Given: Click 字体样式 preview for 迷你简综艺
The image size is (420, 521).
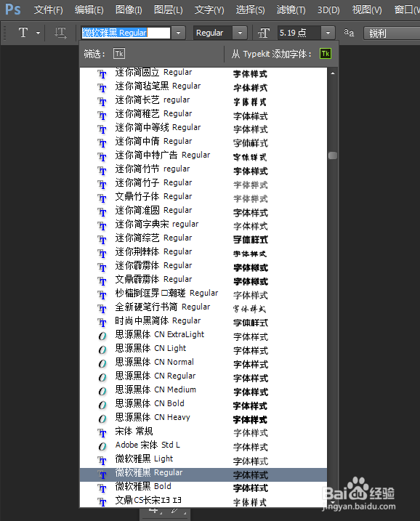Looking at the screenshot, I should (x=251, y=239).
